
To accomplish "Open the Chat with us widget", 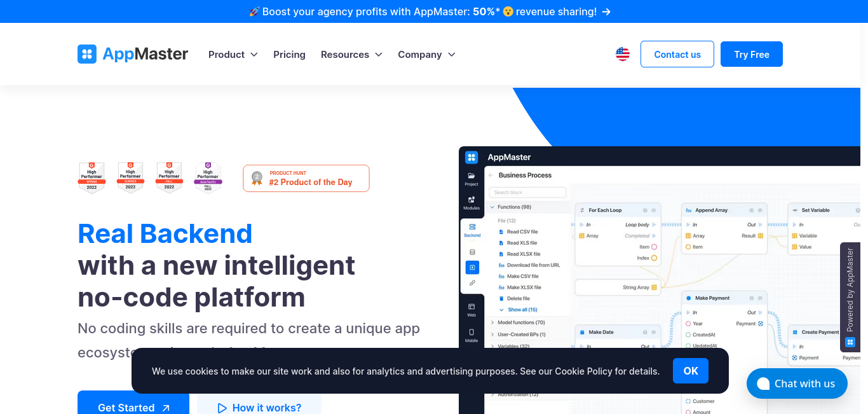I will (797, 383).
